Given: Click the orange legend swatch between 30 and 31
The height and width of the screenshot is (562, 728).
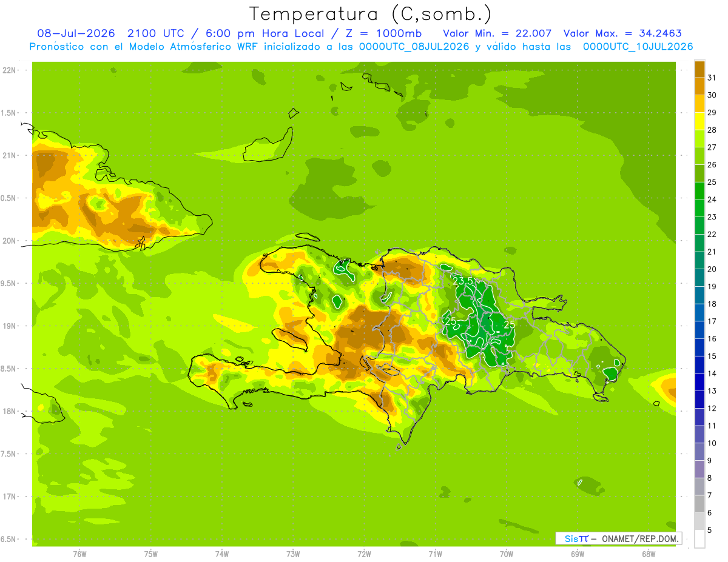Looking at the screenshot, I should tap(699, 86).
